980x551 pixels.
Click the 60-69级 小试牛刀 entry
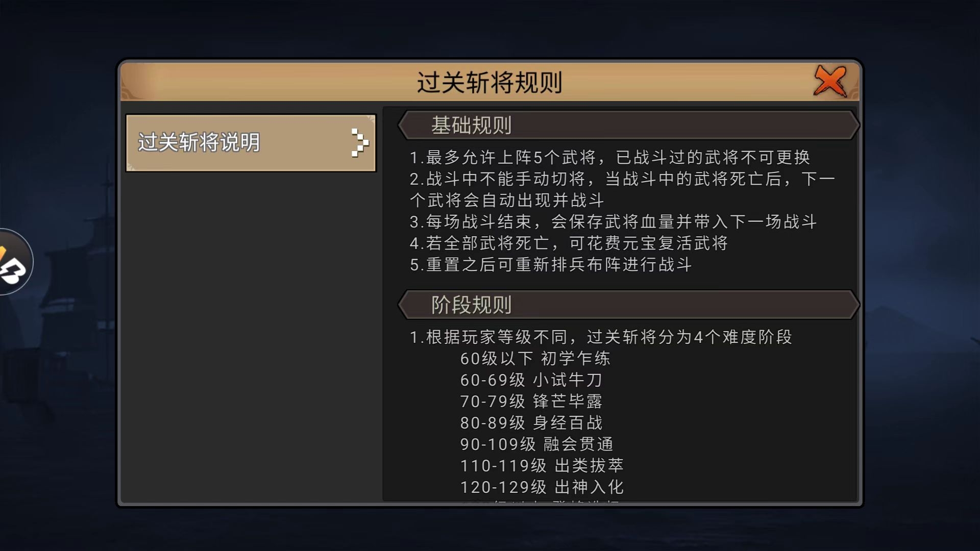tap(531, 380)
